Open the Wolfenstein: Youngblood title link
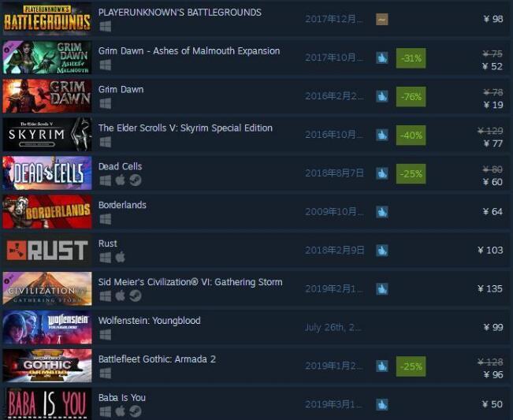The width and height of the screenshot is (513, 420). tap(150, 321)
